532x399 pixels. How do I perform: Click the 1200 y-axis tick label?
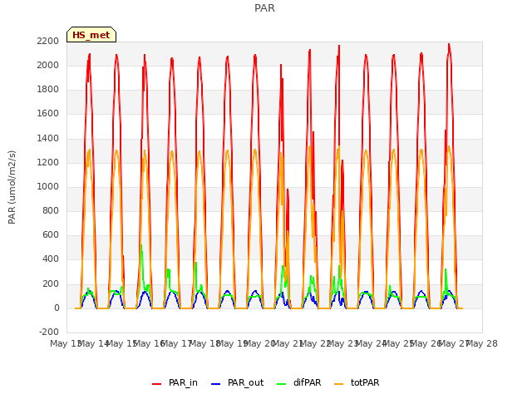coord(48,162)
